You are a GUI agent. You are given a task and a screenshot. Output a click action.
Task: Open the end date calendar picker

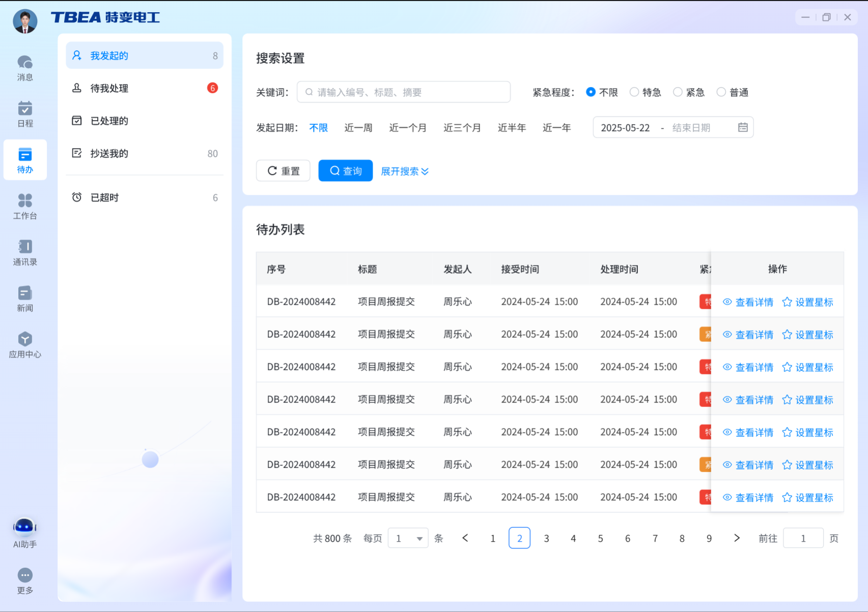tap(744, 127)
